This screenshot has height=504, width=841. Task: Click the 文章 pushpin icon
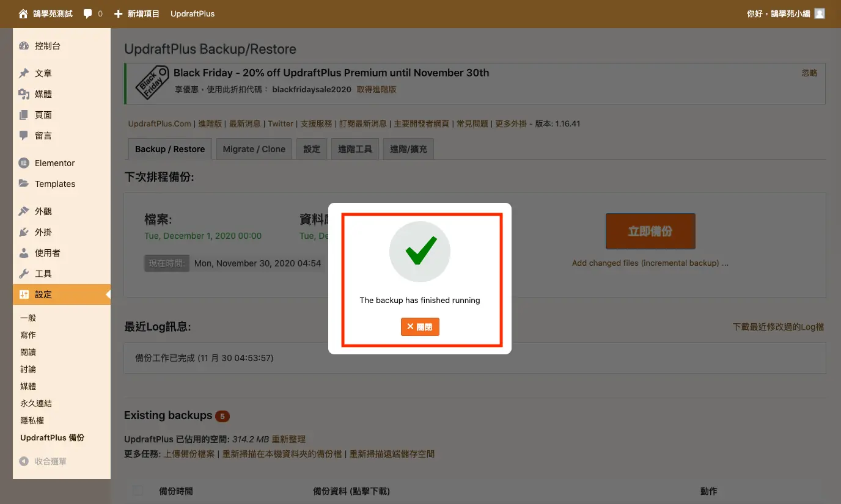[24, 73]
